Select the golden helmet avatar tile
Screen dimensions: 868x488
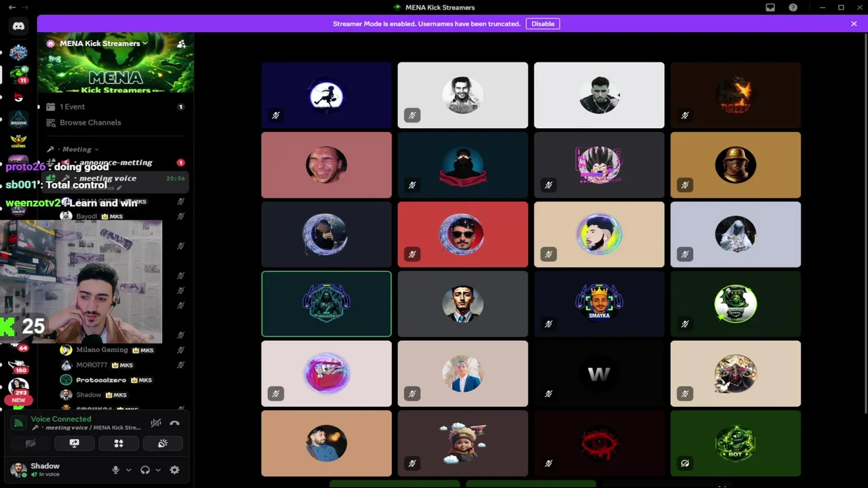point(735,165)
